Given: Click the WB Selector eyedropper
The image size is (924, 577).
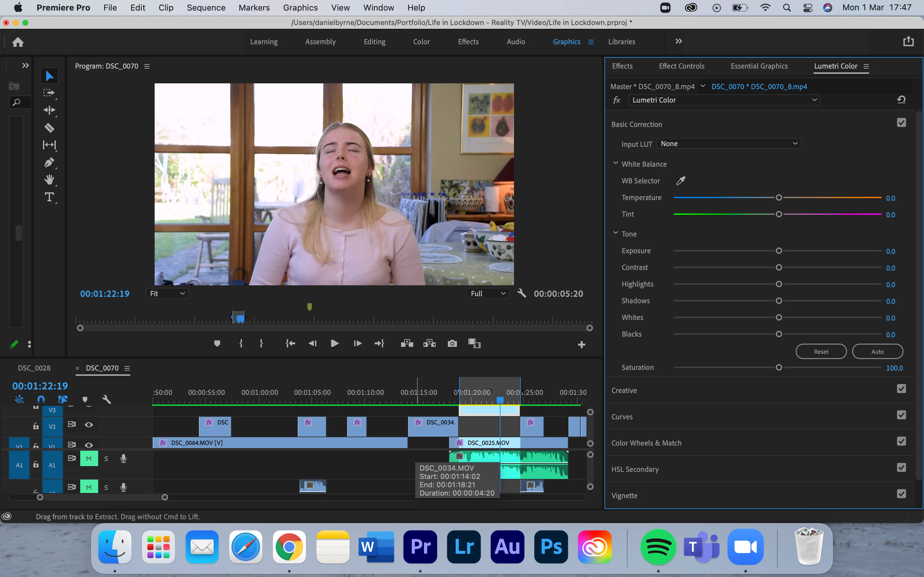Looking at the screenshot, I should click(x=681, y=180).
